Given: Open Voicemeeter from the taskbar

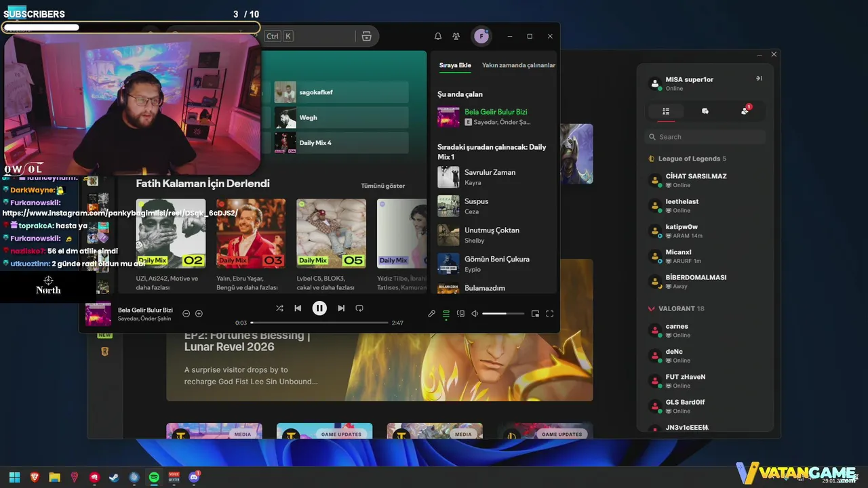Looking at the screenshot, I should click(x=174, y=477).
